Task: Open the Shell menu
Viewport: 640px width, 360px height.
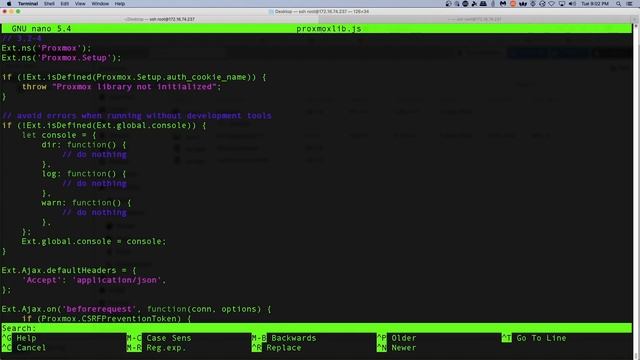Action: click(49, 4)
